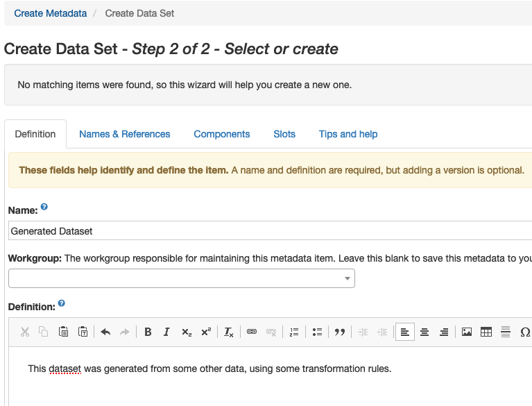This screenshot has width=532, height=406.
Task: Switch to the Names & References tab
Action: click(x=124, y=134)
